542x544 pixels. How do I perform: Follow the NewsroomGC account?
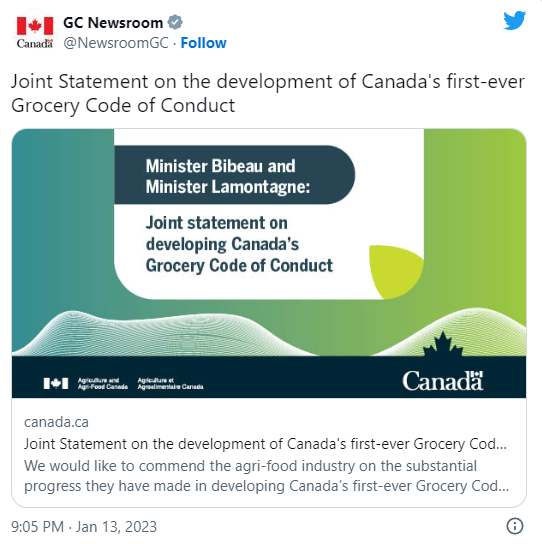203,43
